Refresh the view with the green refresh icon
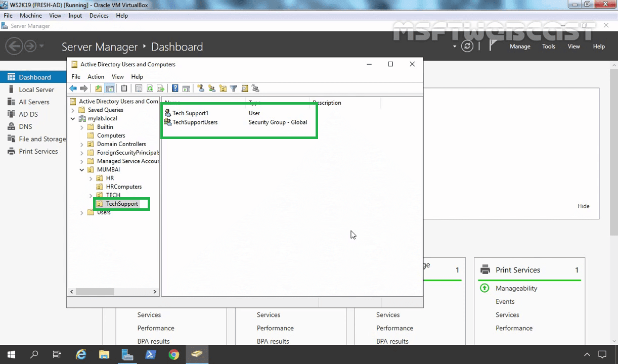618x364 pixels. coord(150,88)
